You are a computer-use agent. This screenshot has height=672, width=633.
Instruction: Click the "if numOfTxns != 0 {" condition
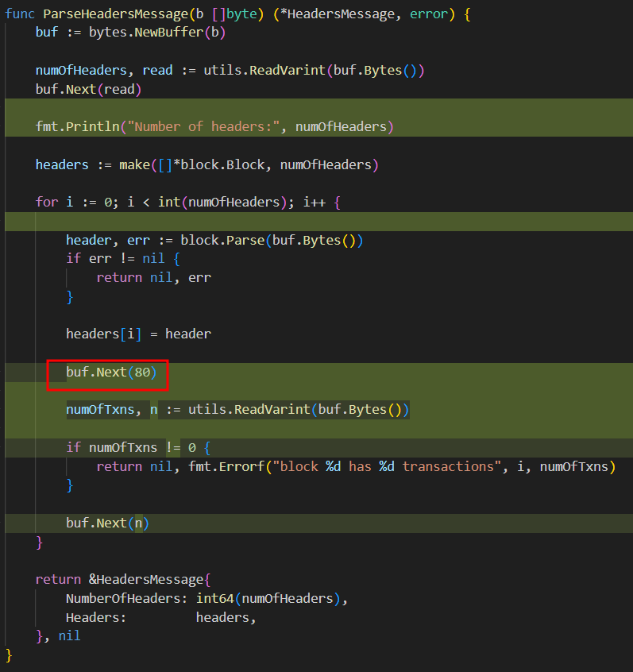coord(138,448)
